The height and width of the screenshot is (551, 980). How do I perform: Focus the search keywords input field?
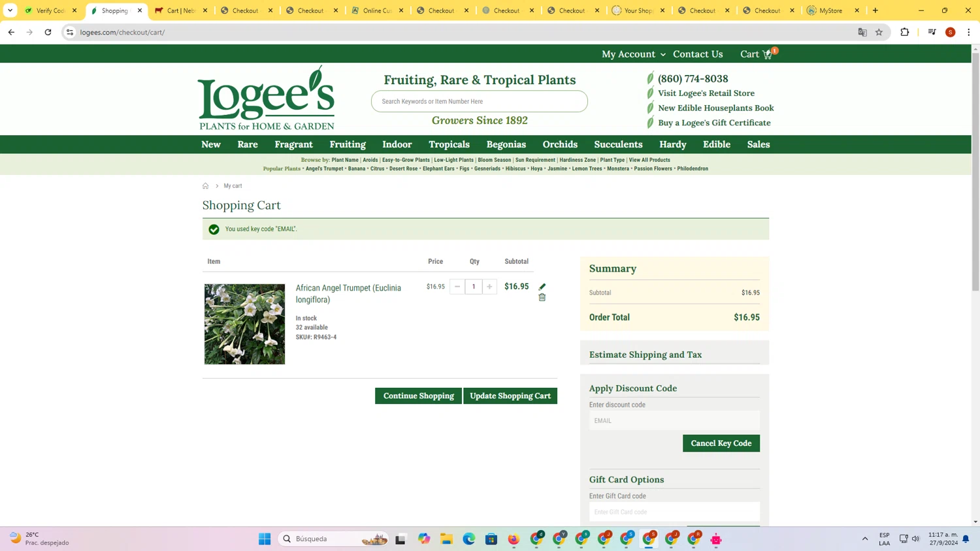(x=480, y=101)
